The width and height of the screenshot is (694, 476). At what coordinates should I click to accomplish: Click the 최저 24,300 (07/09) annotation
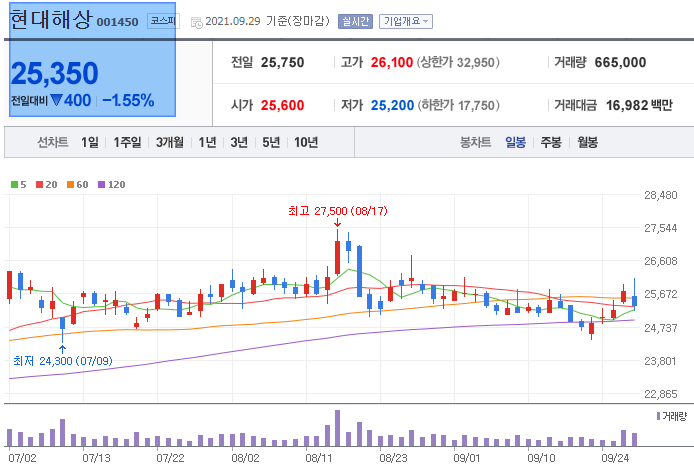[x=62, y=361]
